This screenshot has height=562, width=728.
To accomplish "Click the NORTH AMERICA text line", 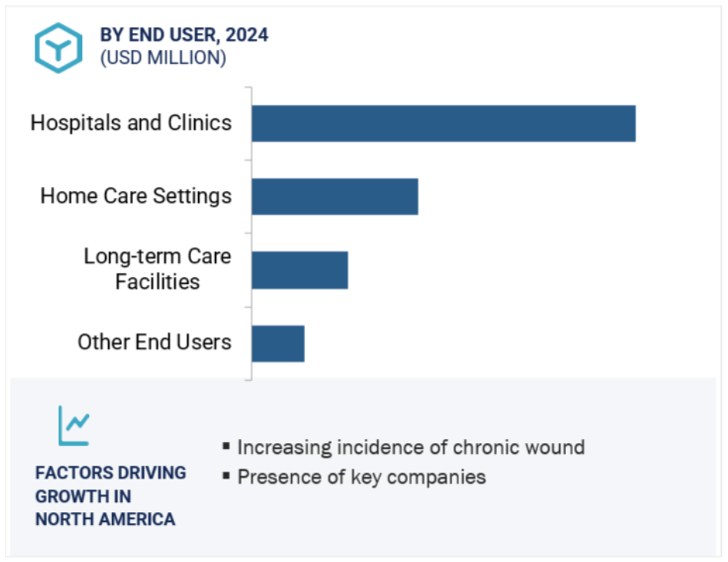I will coord(105,519).
